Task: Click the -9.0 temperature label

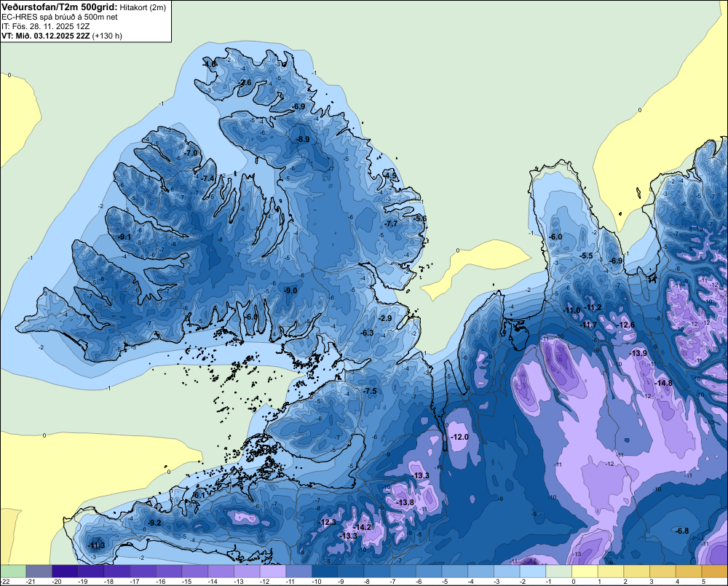Action: point(290,290)
